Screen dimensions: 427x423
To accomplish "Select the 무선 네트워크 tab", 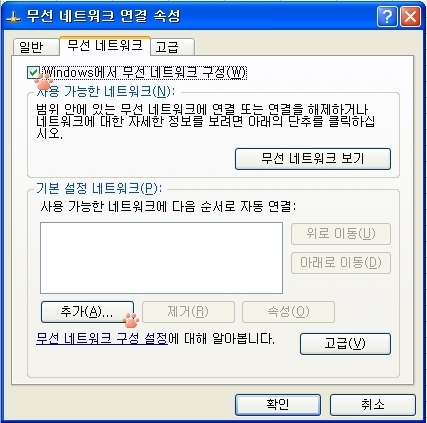I will tap(105, 45).
